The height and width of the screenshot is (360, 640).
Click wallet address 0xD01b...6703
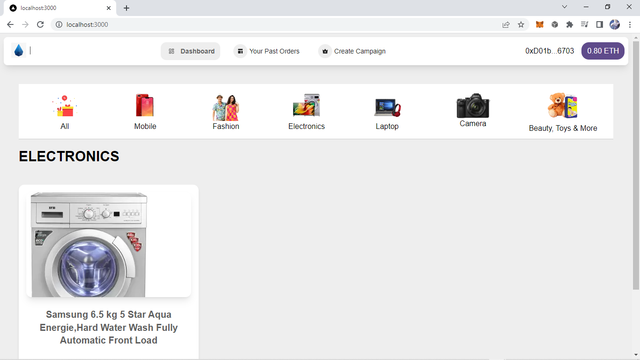pyautogui.click(x=549, y=51)
